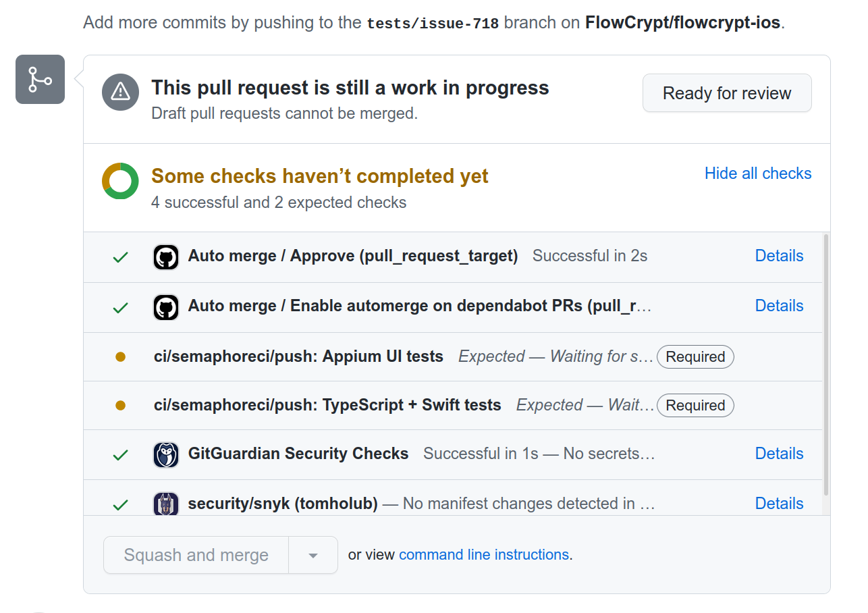Viewport: 868px width, 613px height.
Task: Open Details for security/snyk check
Action: pos(779,504)
